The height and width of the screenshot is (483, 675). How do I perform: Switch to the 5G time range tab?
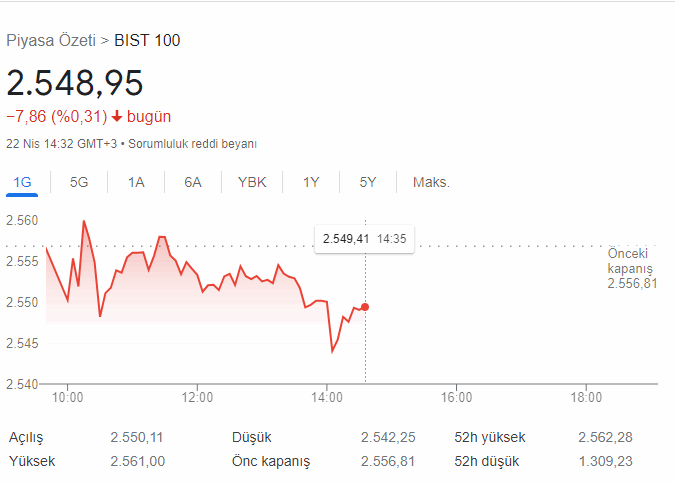point(79,182)
